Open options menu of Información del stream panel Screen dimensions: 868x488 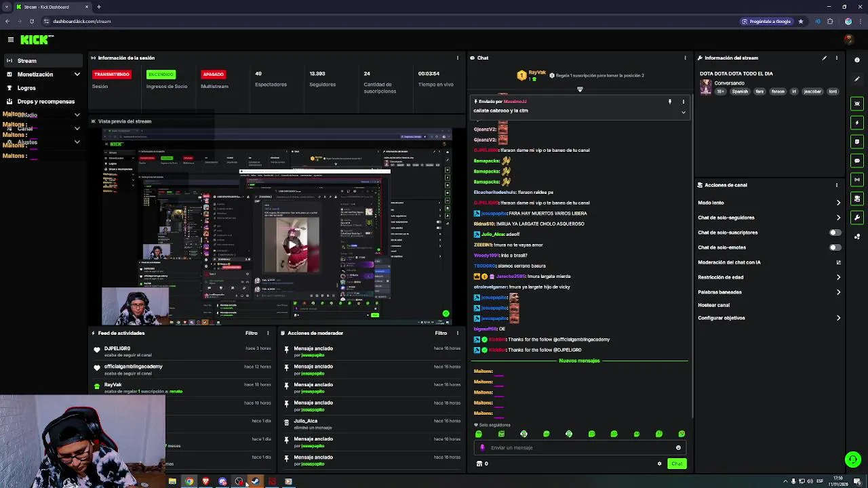click(x=837, y=58)
